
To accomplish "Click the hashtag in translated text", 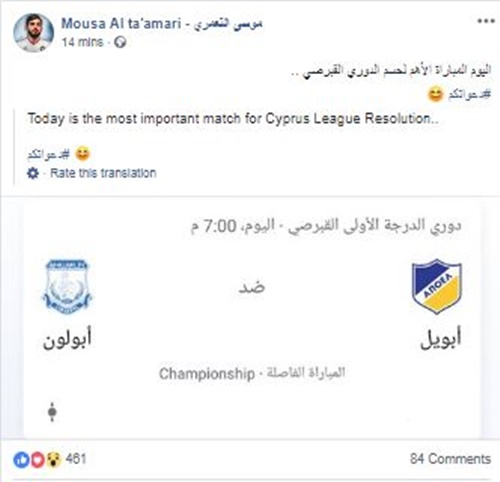I will coord(49,154).
